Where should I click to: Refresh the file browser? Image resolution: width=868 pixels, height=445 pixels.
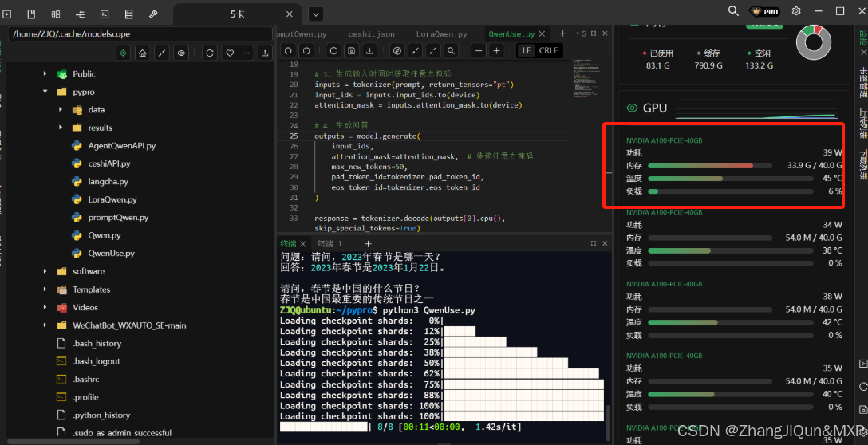point(210,53)
